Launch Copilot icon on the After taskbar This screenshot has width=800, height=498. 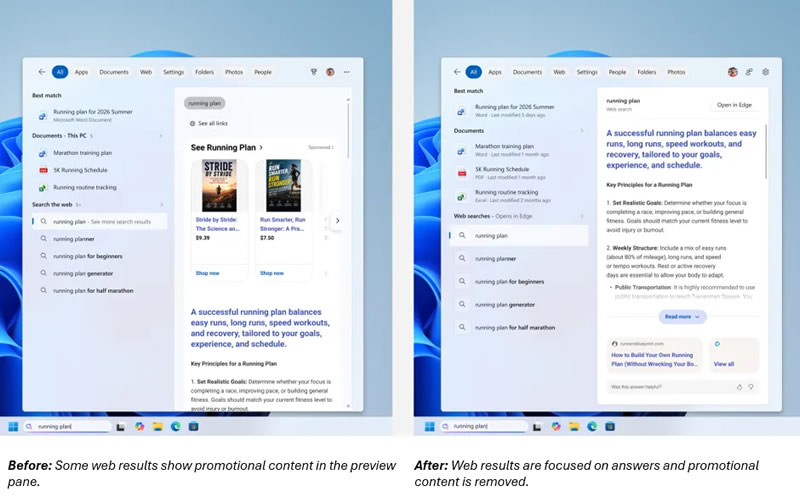(556, 427)
